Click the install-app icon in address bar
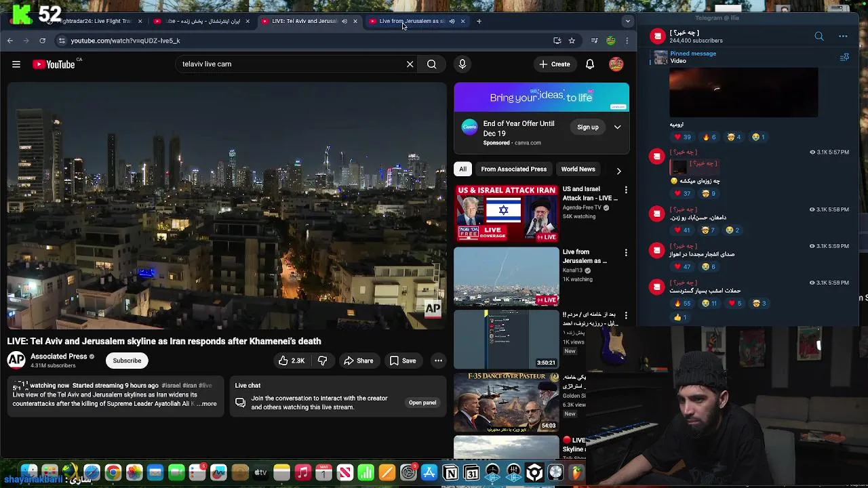 [557, 41]
